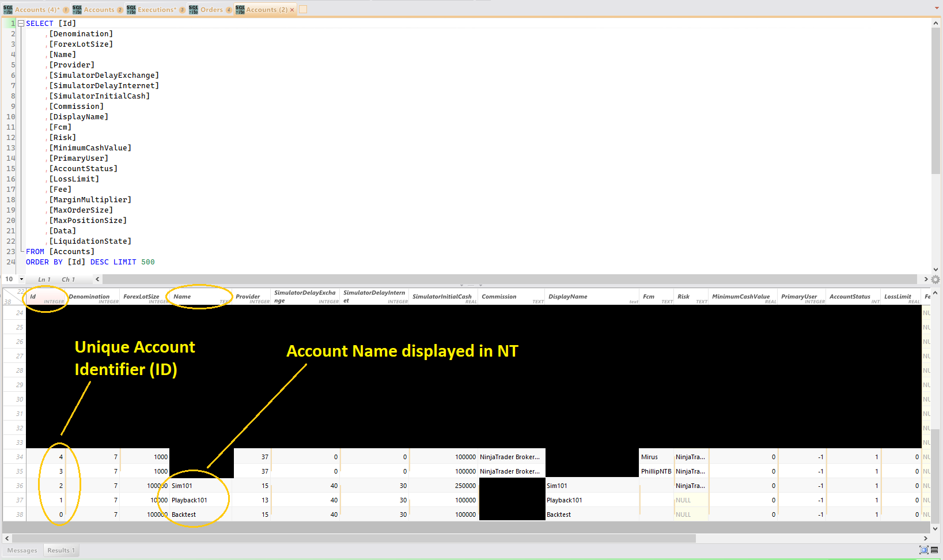Select the Accounts (2) tab
Screen dimensions: 943x560
267,10
